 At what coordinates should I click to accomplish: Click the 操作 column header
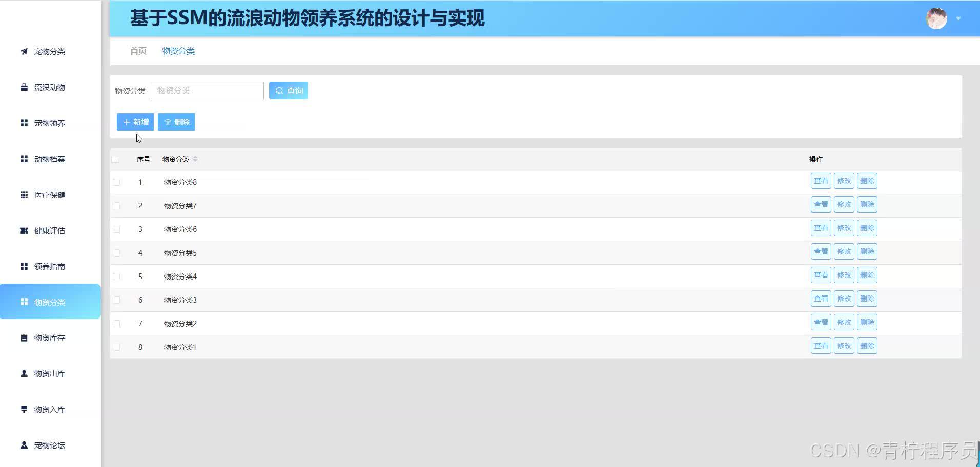(x=816, y=159)
